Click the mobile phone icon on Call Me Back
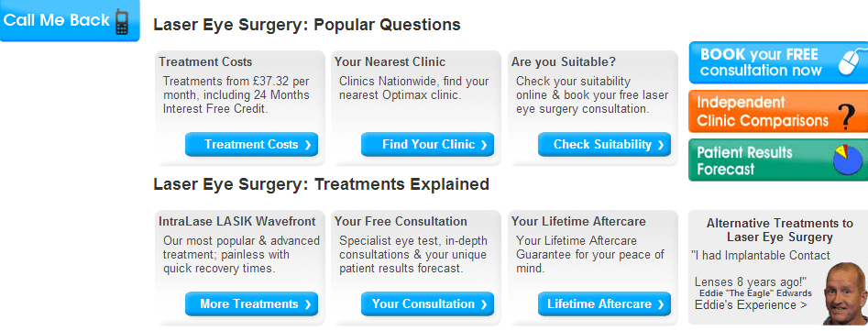868x331 pixels. [x=122, y=22]
